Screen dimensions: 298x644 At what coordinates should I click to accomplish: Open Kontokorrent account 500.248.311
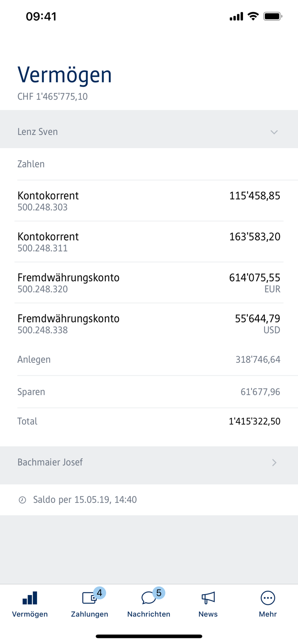tap(149, 241)
